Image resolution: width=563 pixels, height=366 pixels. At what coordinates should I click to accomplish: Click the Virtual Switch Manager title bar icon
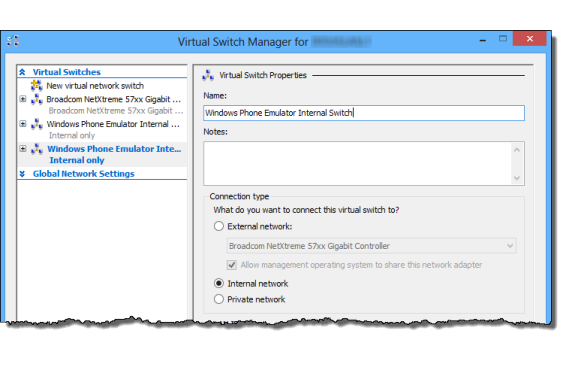click(x=13, y=41)
